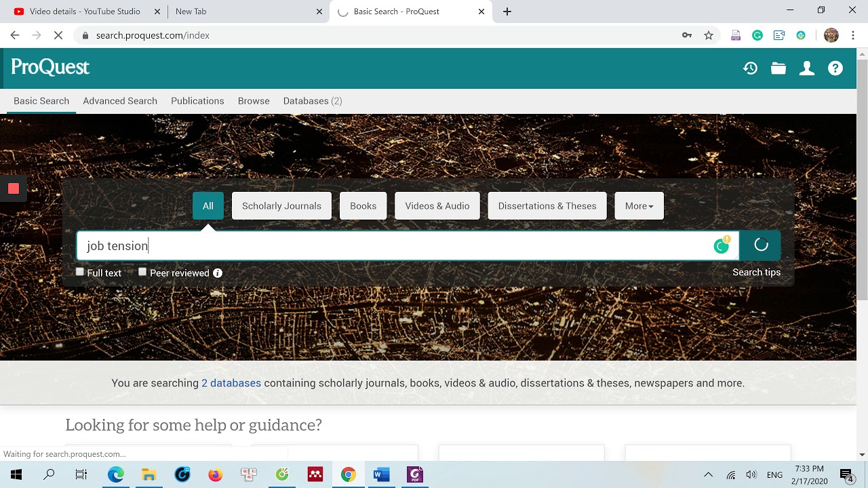Open the My Research user account icon
This screenshot has height=488, width=868.
tap(807, 68)
